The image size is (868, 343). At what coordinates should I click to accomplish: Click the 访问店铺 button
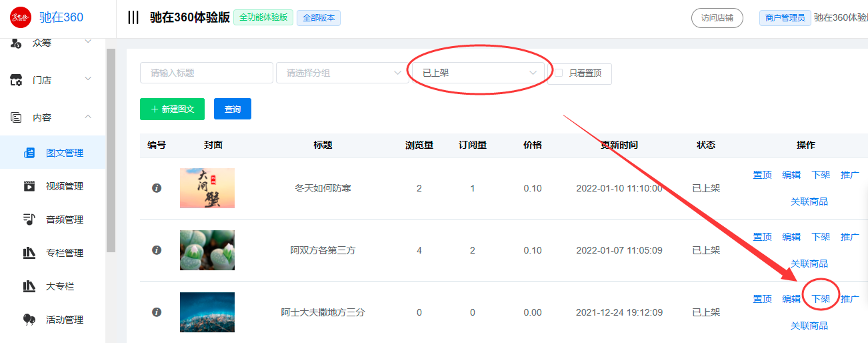[717, 18]
